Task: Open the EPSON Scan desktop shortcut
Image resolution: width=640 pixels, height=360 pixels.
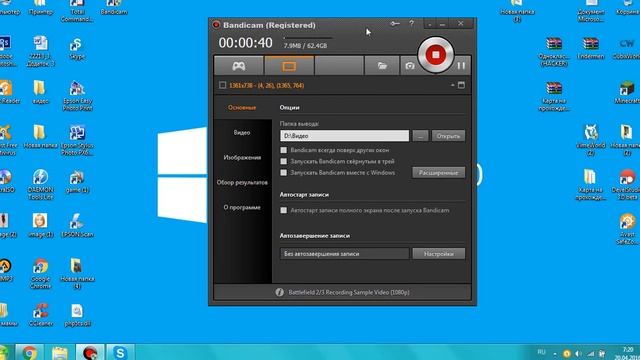Action: point(77,226)
